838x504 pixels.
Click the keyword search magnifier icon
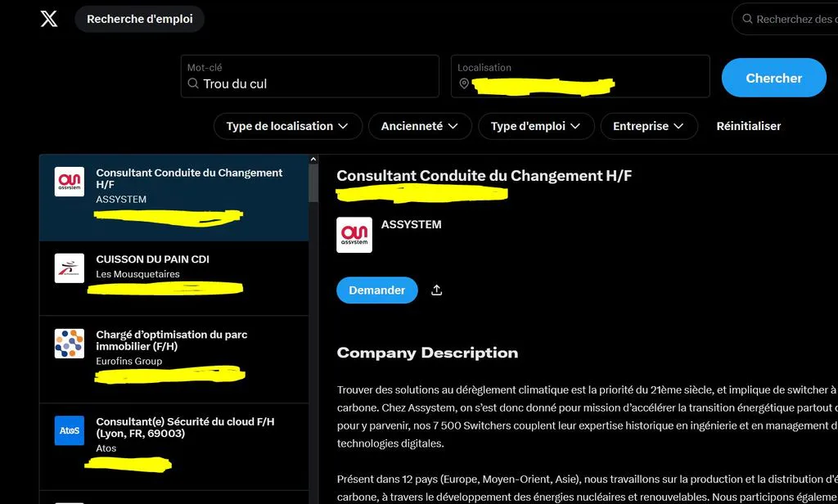[193, 83]
